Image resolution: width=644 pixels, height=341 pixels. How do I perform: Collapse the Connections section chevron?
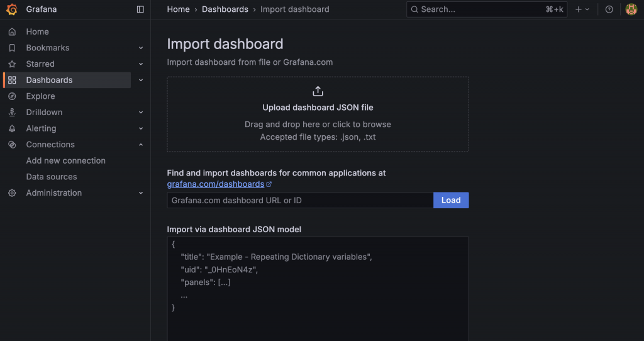coord(141,145)
